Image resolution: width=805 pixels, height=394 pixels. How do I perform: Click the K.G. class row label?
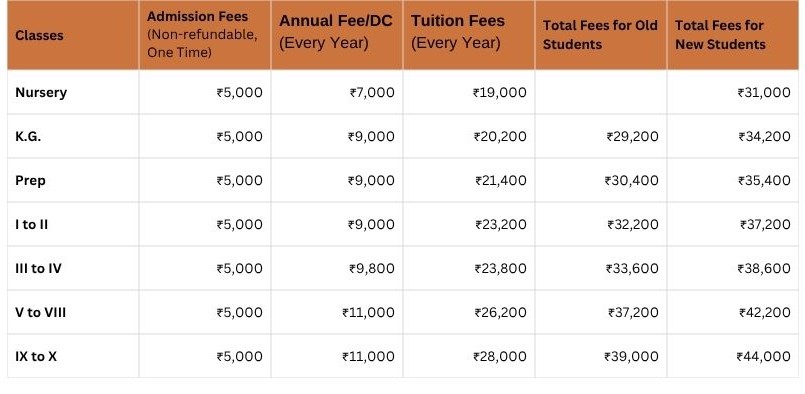point(28,137)
